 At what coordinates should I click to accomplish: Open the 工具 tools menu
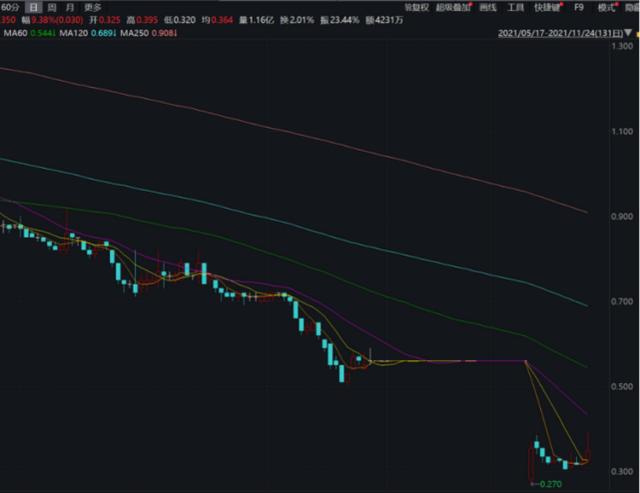pyautogui.click(x=515, y=7)
